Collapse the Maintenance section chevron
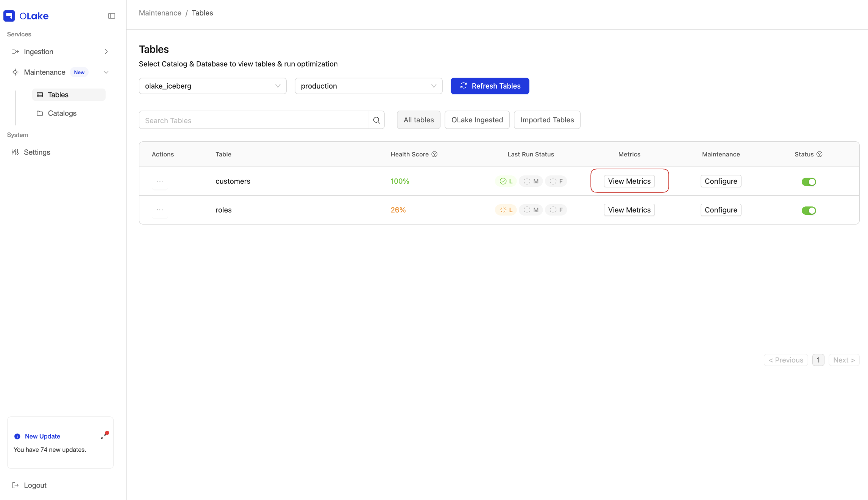The height and width of the screenshot is (500, 868). click(x=106, y=72)
